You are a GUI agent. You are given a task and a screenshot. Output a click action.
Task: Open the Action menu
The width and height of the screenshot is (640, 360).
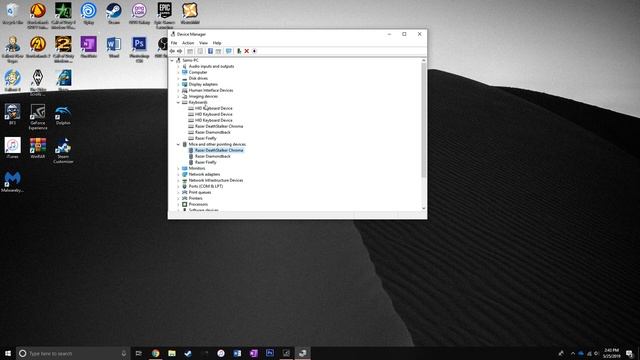click(x=188, y=43)
